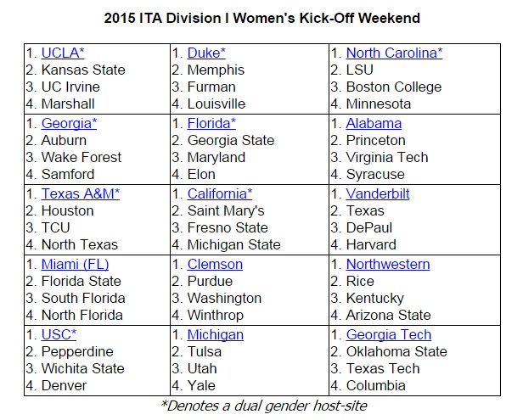Select the Texas A&M link

[x=81, y=194]
